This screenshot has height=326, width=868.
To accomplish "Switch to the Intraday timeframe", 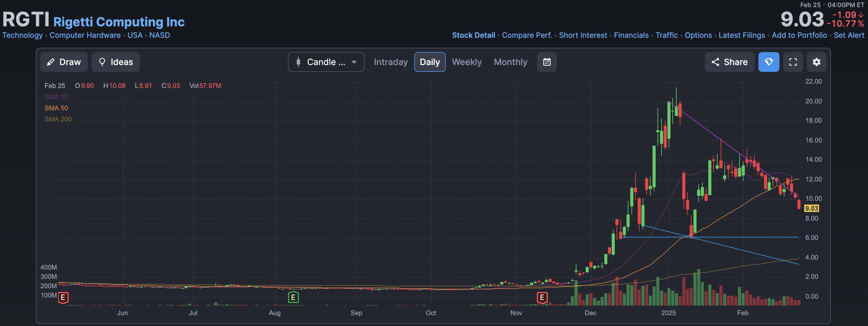I will (391, 62).
